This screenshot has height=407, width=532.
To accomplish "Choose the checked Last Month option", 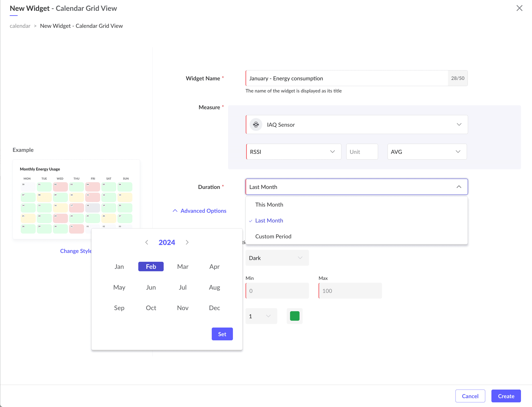I will click(269, 220).
